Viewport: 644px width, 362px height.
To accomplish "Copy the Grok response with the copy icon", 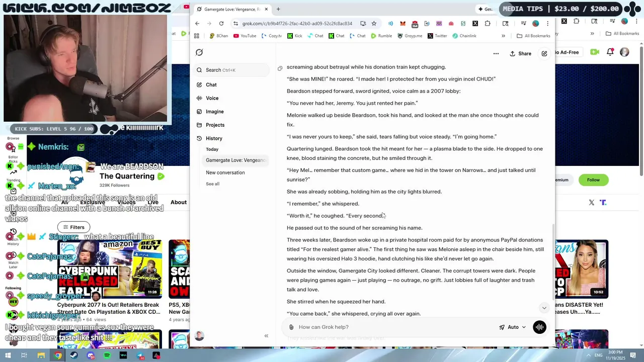I will tap(280, 68).
